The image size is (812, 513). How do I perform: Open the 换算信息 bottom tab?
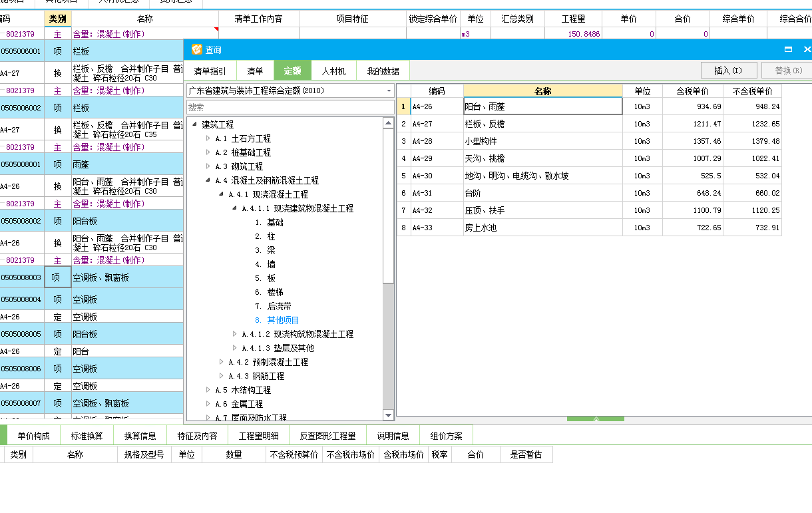coord(140,436)
